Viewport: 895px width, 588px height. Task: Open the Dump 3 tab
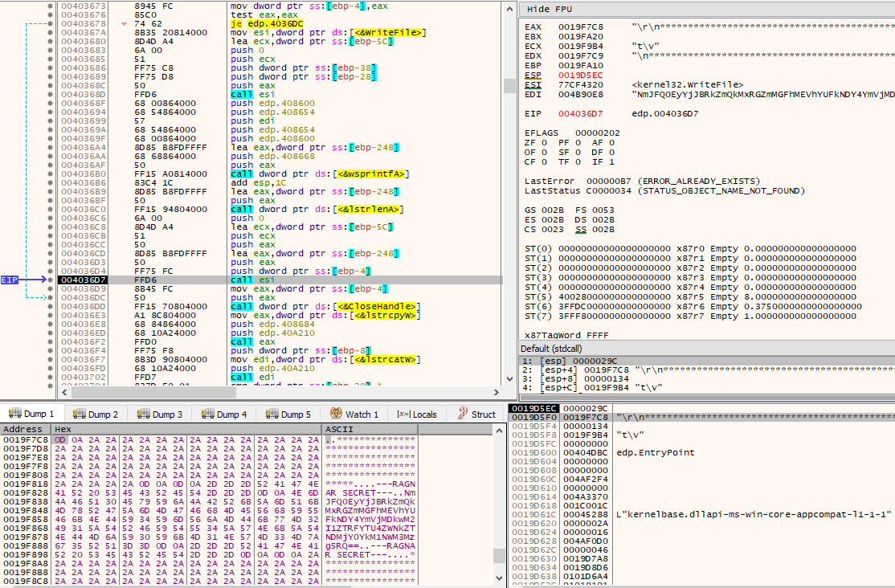click(x=161, y=414)
